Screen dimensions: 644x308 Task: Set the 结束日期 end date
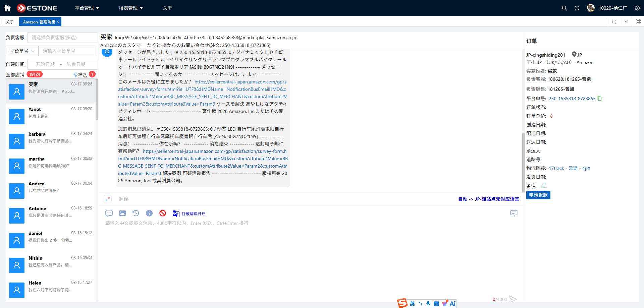click(76, 64)
